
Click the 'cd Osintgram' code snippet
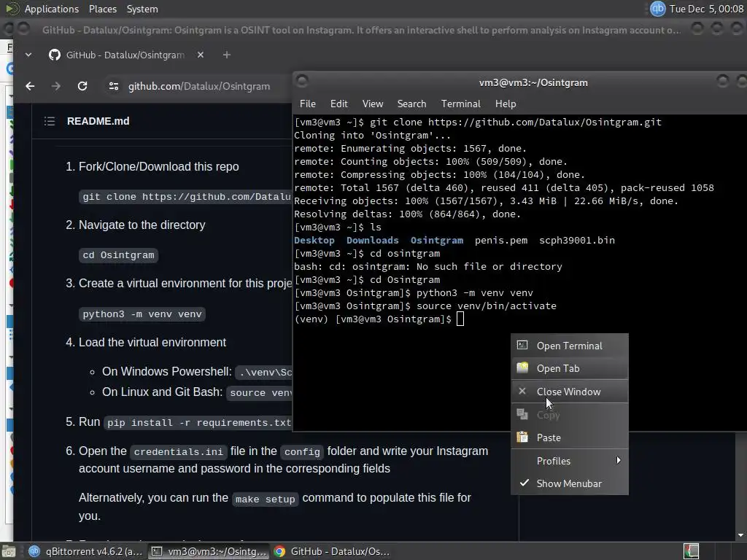coord(119,255)
